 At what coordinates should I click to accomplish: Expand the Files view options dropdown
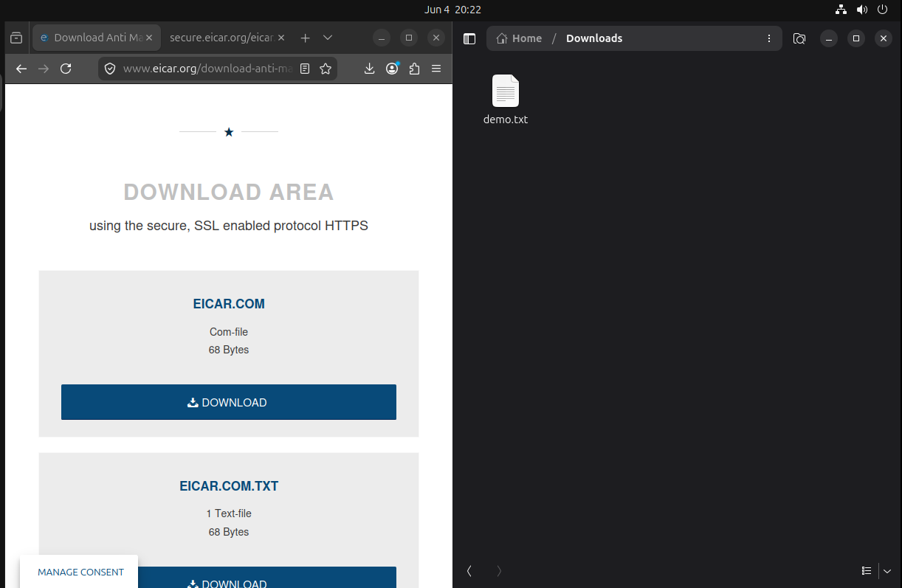click(887, 570)
